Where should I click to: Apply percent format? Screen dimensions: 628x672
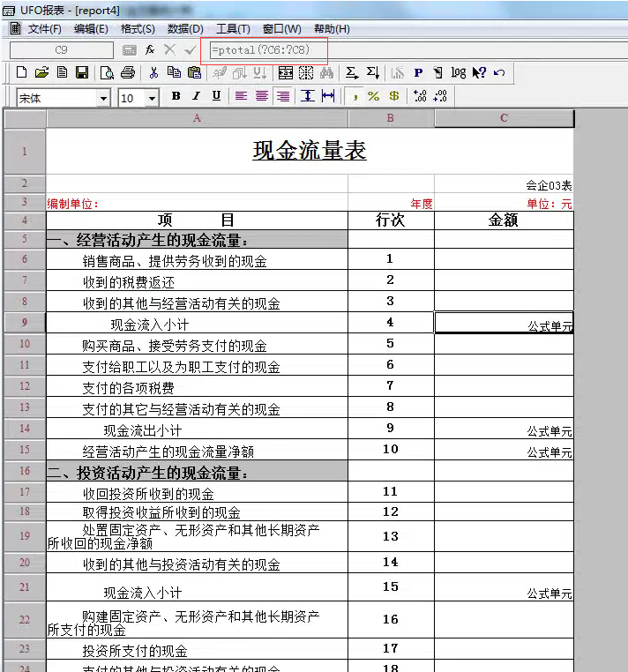point(373,96)
